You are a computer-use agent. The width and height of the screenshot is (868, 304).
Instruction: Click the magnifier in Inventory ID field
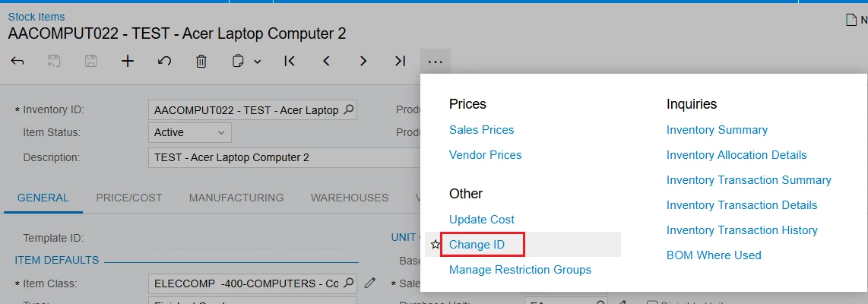(x=349, y=109)
